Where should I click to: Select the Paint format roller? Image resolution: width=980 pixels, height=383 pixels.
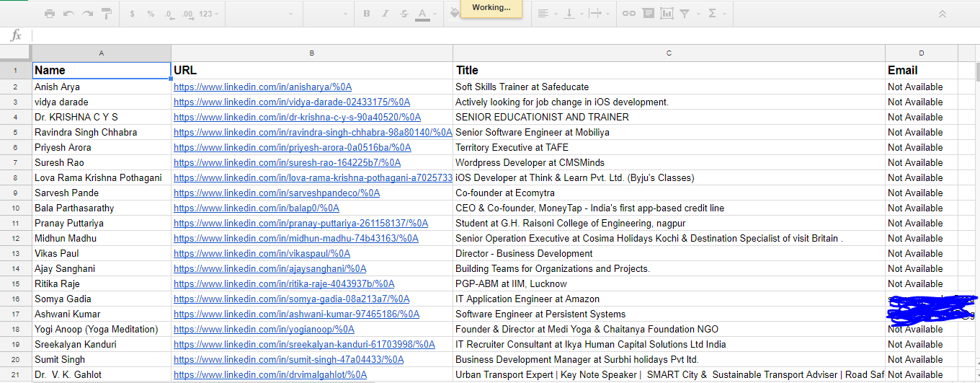coord(107,14)
